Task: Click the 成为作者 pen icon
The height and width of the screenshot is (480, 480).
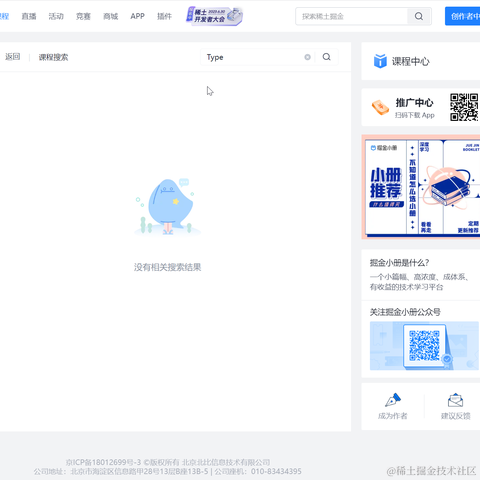Action: point(393,400)
